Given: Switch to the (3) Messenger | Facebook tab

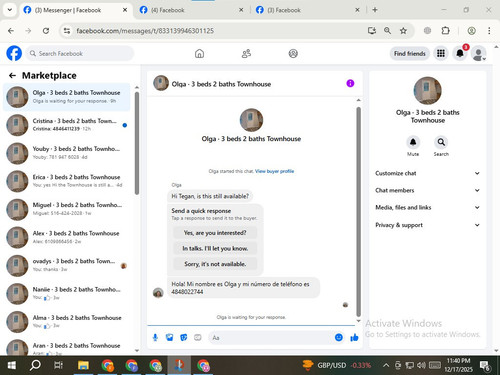Looking at the screenshot, I should coord(76,10).
